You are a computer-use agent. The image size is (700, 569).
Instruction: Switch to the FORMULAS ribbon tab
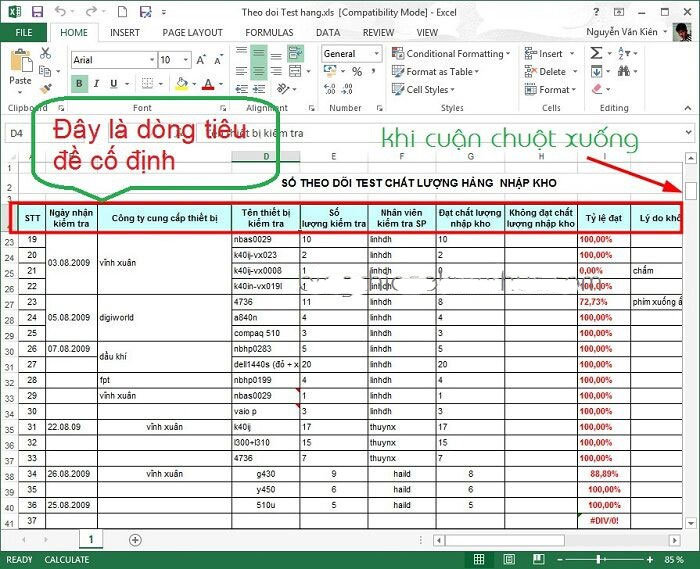click(269, 33)
